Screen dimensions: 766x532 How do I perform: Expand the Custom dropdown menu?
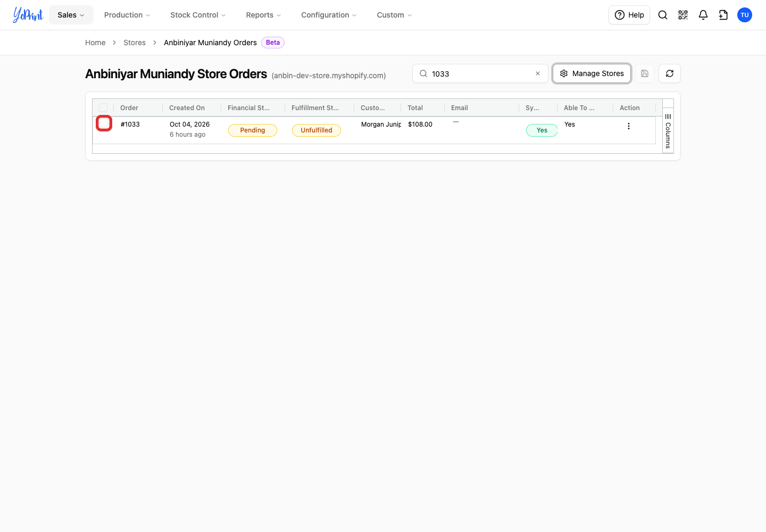394,15
